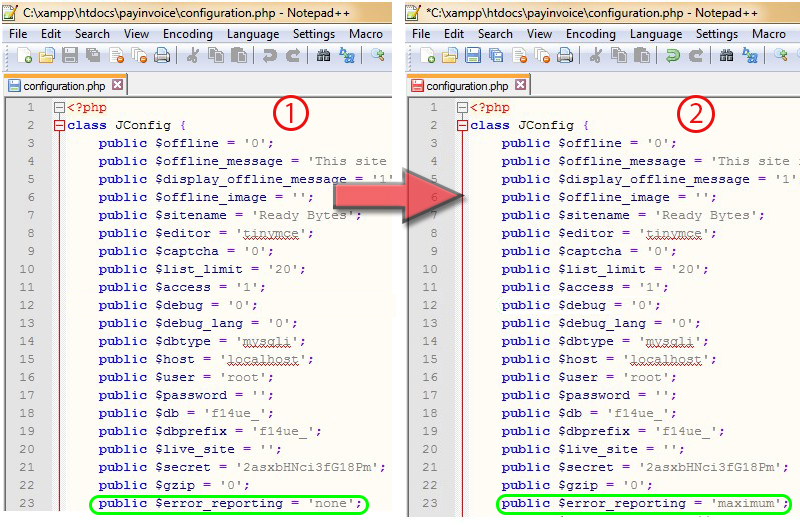This screenshot has width=800, height=525.
Task: Click Find binoculars icon in right window
Action: point(727,55)
